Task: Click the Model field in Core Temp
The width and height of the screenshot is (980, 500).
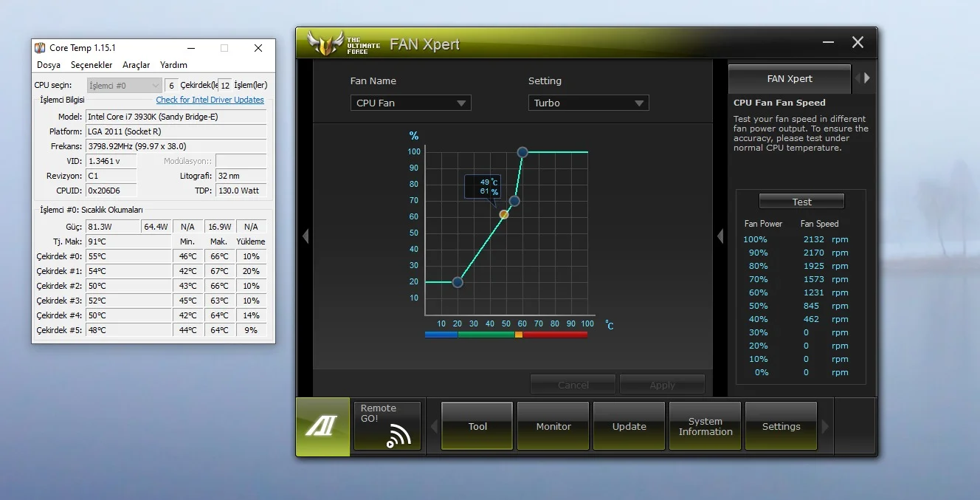Action: (x=176, y=117)
